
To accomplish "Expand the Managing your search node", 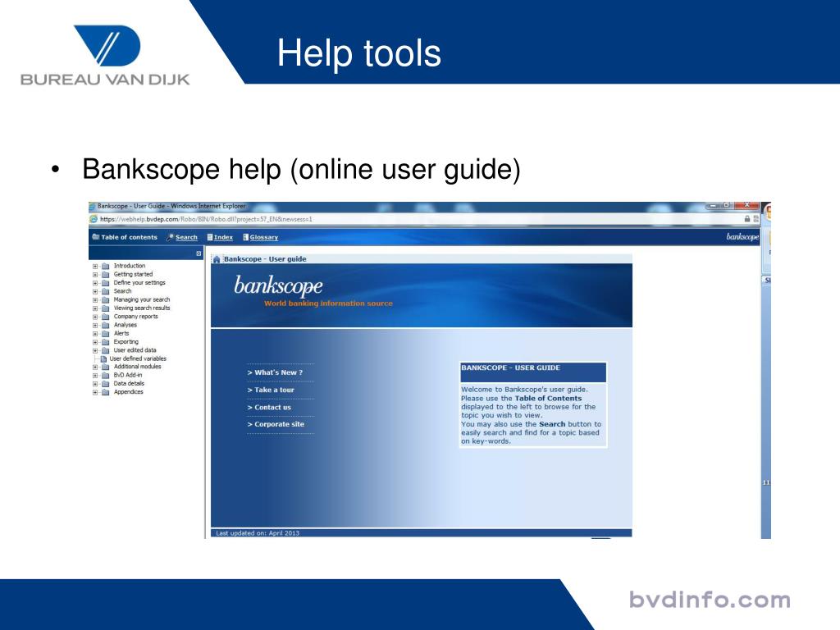I will coord(95,300).
